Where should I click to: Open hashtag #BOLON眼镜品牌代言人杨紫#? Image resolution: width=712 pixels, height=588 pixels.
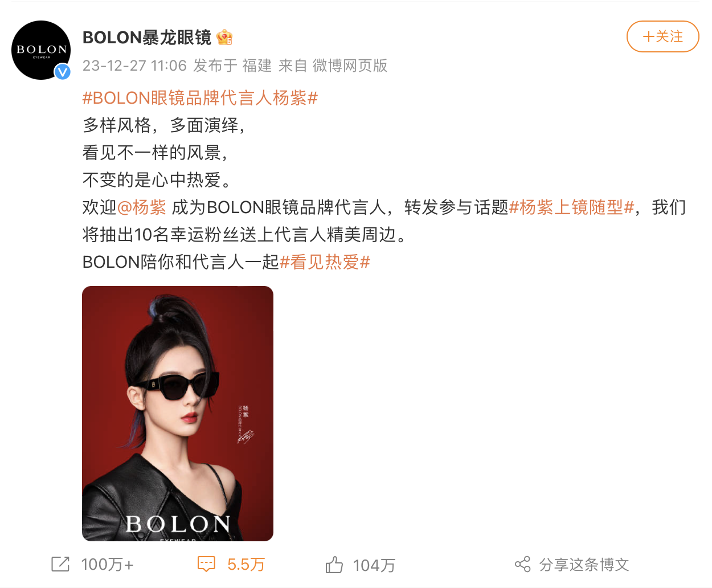[x=200, y=98]
